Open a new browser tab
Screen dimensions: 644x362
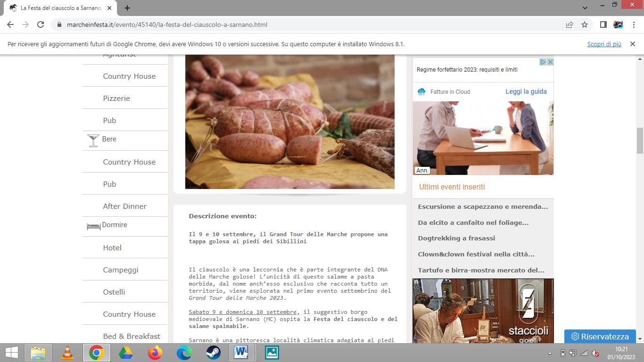point(127,8)
